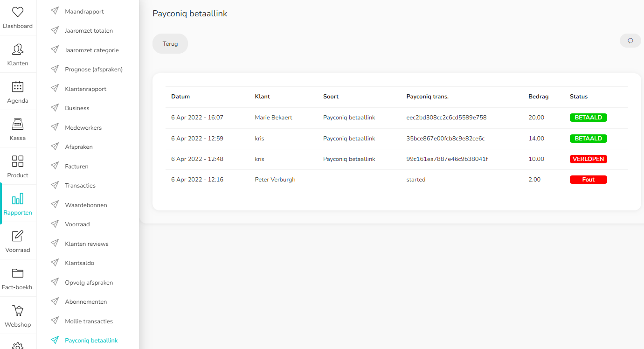Open Fact-boekh. folder icon
This screenshot has width=644, height=349.
point(18,273)
